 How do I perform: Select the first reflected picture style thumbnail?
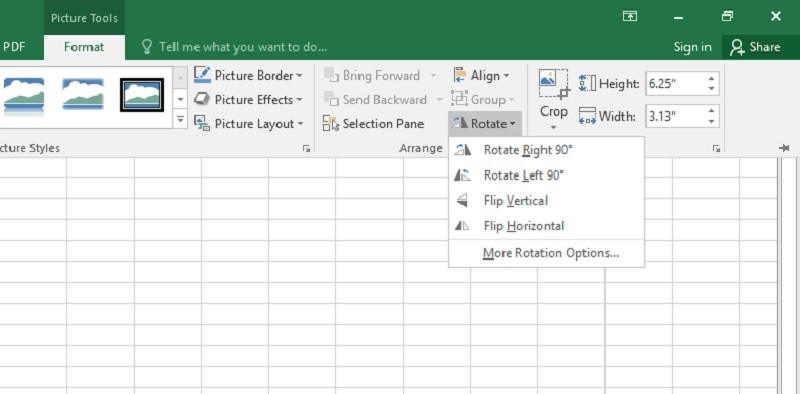23,95
